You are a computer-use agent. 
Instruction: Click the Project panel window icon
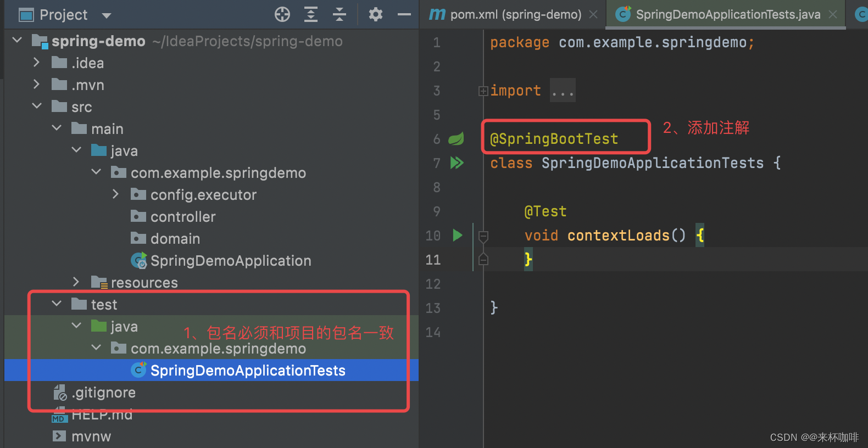click(x=26, y=15)
